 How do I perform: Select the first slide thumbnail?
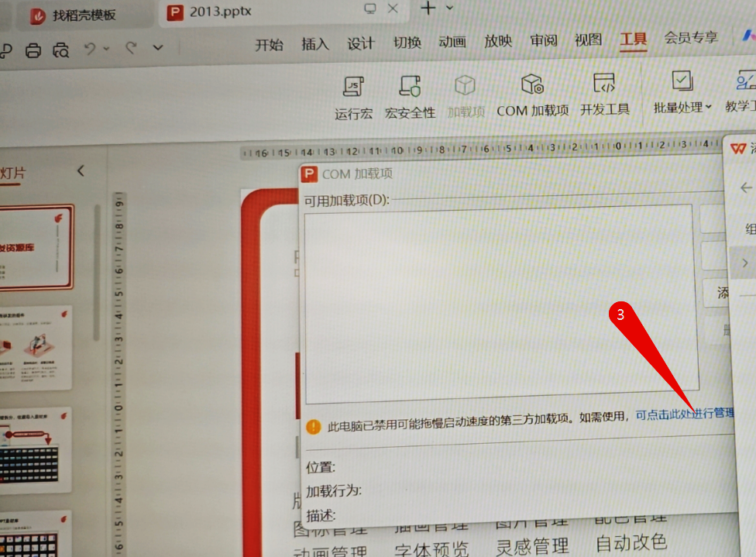coord(36,247)
